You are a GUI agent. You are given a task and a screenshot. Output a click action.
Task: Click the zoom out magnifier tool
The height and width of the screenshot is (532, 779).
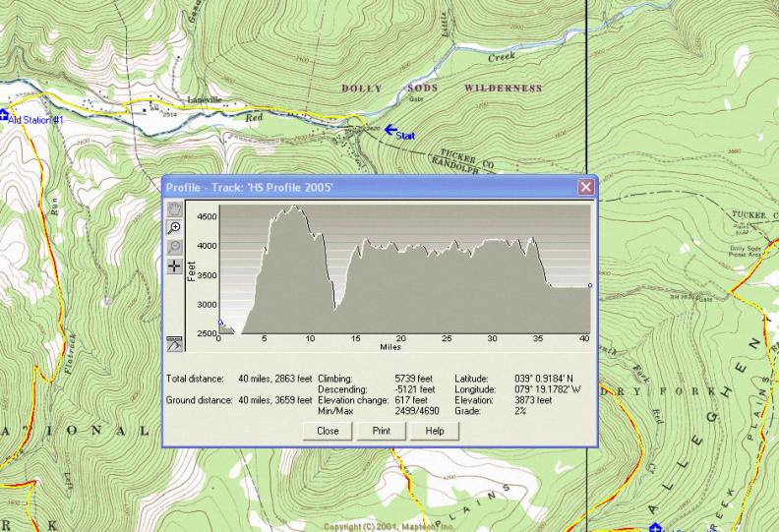174,247
